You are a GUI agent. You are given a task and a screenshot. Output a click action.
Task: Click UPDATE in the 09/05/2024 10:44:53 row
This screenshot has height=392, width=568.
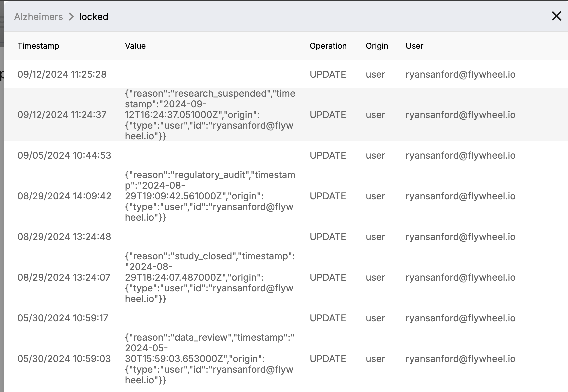pyautogui.click(x=328, y=155)
